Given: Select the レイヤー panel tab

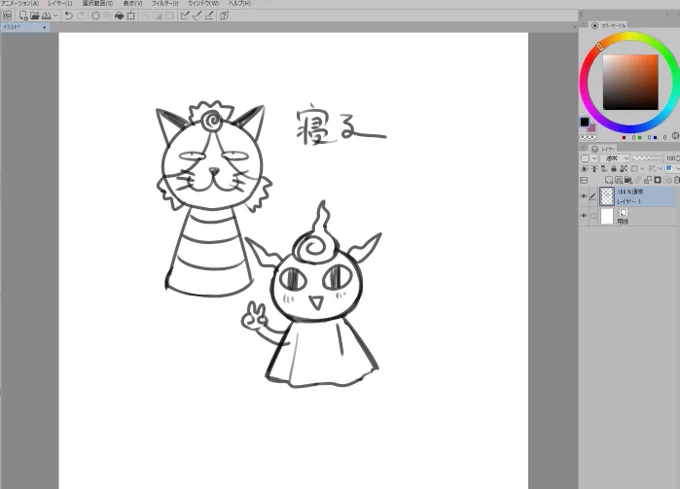Looking at the screenshot, I should (x=604, y=149).
